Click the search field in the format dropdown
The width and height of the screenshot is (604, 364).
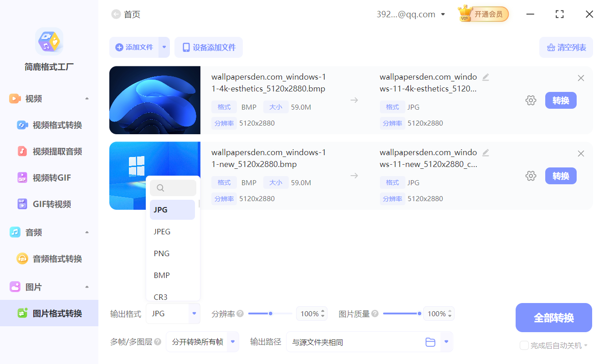(x=173, y=187)
